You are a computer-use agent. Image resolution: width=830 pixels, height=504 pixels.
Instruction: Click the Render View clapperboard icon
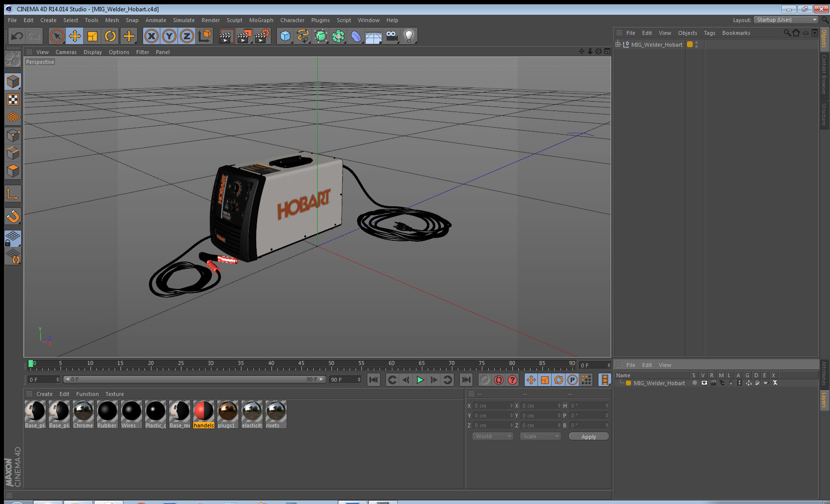226,36
